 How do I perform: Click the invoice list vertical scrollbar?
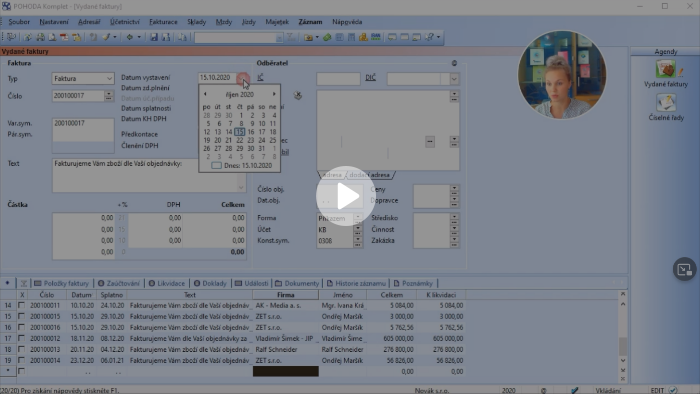(x=623, y=333)
